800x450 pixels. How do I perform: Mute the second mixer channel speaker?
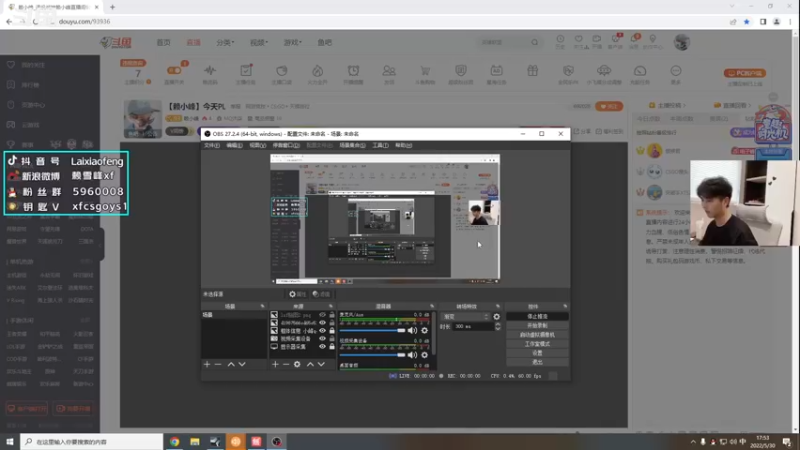point(412,355)
